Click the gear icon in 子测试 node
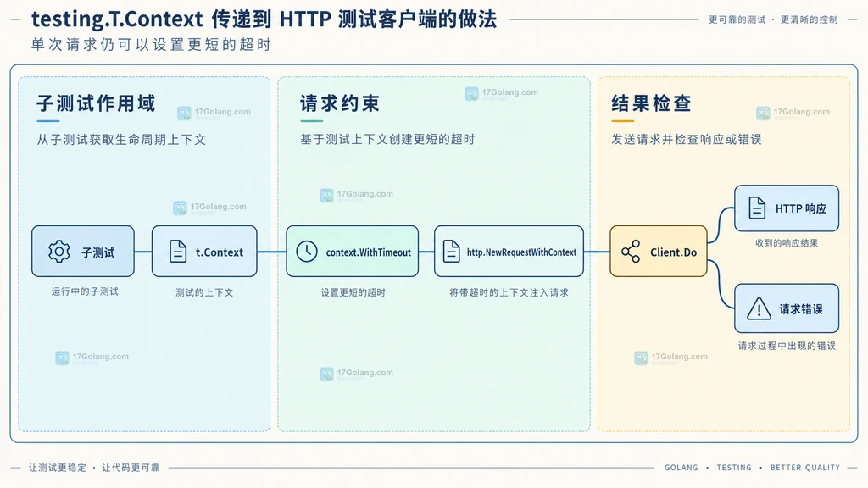This screenshot has width=868, height=488. point(59,252)
